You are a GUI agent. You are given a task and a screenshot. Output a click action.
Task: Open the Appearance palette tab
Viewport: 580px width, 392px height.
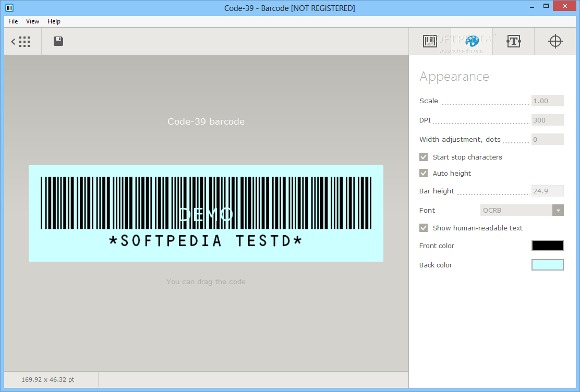[x=472, y=41]
